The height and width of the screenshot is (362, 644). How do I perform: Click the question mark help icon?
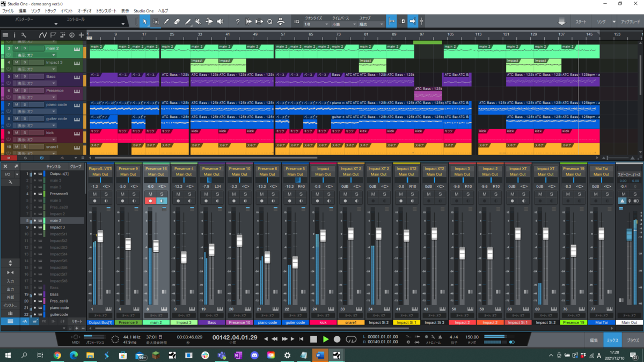[x=238, y=22]
